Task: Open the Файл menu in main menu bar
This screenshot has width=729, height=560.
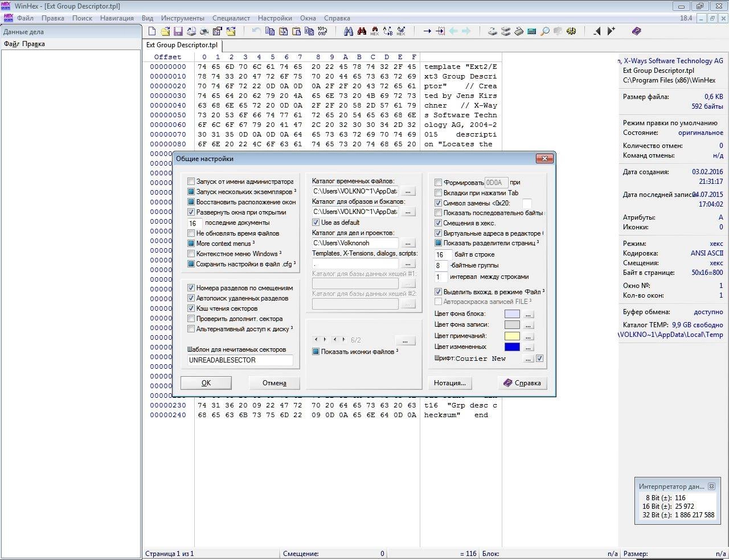Action: (x=25, y=18)
